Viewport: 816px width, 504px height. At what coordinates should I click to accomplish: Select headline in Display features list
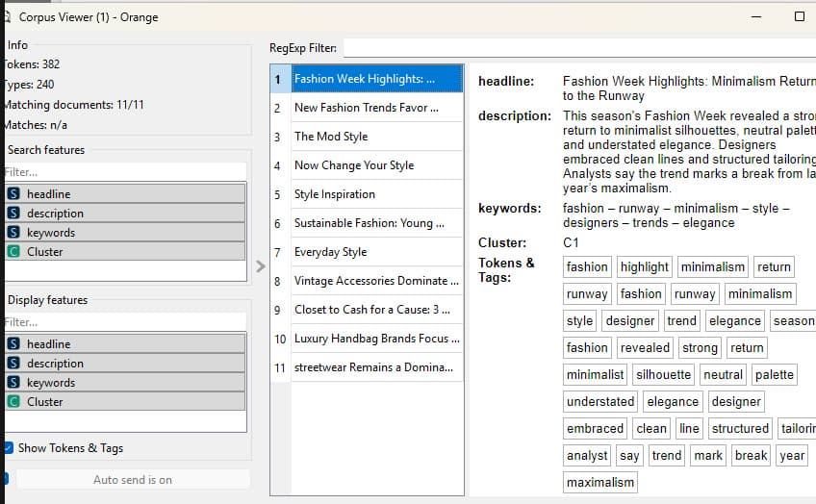pos(125,343)
